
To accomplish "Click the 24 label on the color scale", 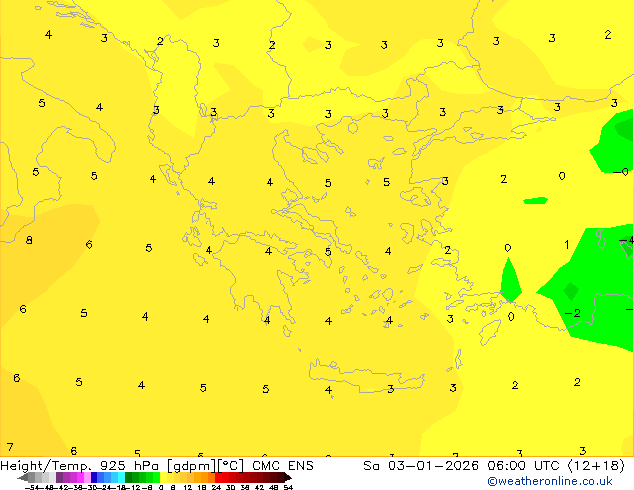I will click(x=216, y=488).
